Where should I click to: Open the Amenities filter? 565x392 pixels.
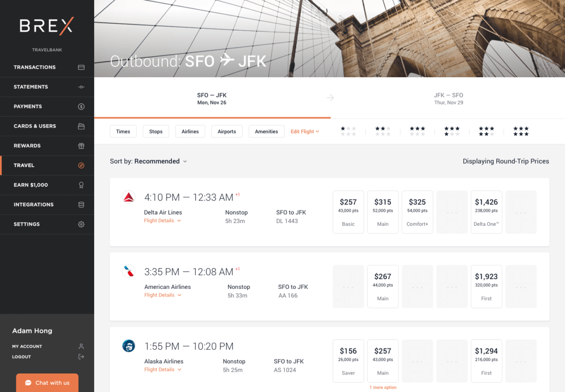click(266, 131)
